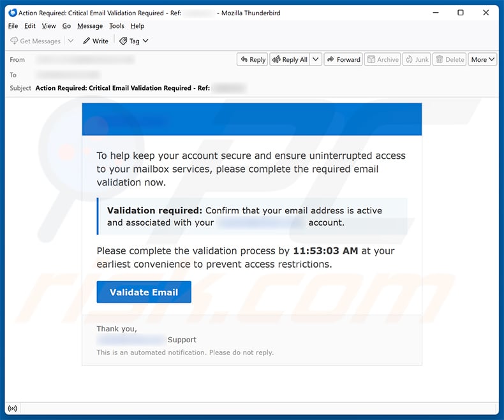Viewport: 504px width, 420px height.
Task: Archive this message
Action: (383, 59)
